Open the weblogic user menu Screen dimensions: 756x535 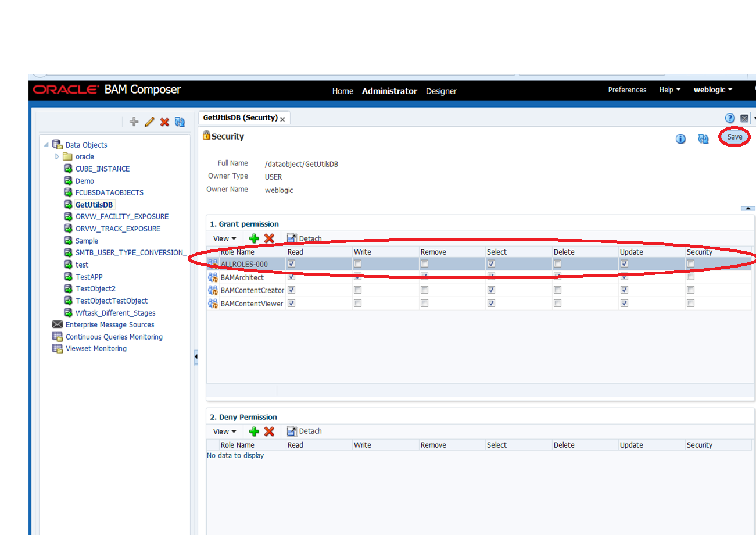click(x=713, y=90)
